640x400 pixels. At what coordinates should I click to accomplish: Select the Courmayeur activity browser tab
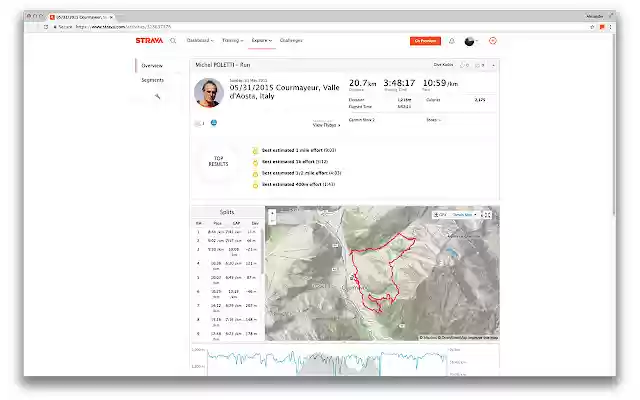[81, 17]
